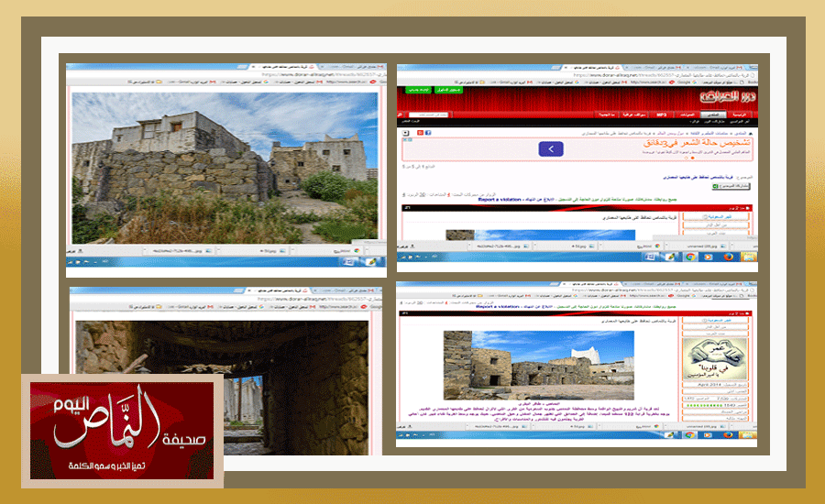Viewport: 825px width, 504px height.
Task: Click the blue arrow button in the ad banner
Action: pyautogui.click(x=550, y=148)
